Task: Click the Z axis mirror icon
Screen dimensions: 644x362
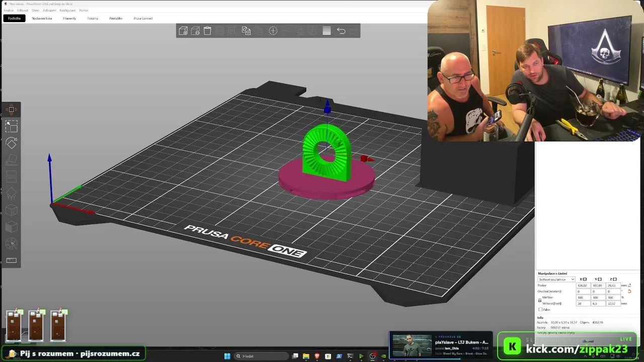Action: point(614,279)
